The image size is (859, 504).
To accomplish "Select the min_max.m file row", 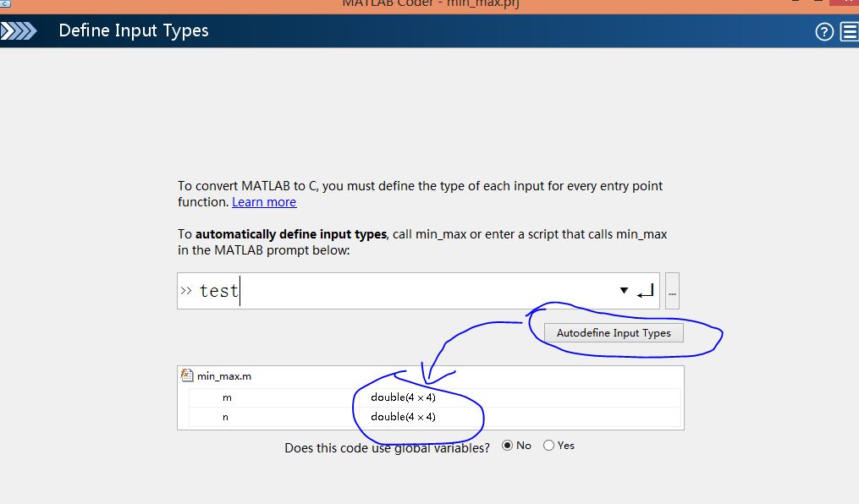I will coord(431,376).
